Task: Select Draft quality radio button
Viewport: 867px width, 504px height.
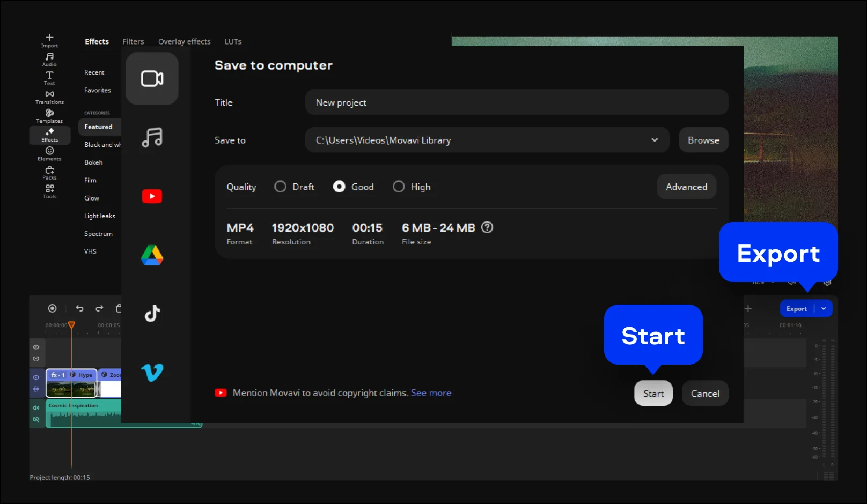Action: point(280,187)
